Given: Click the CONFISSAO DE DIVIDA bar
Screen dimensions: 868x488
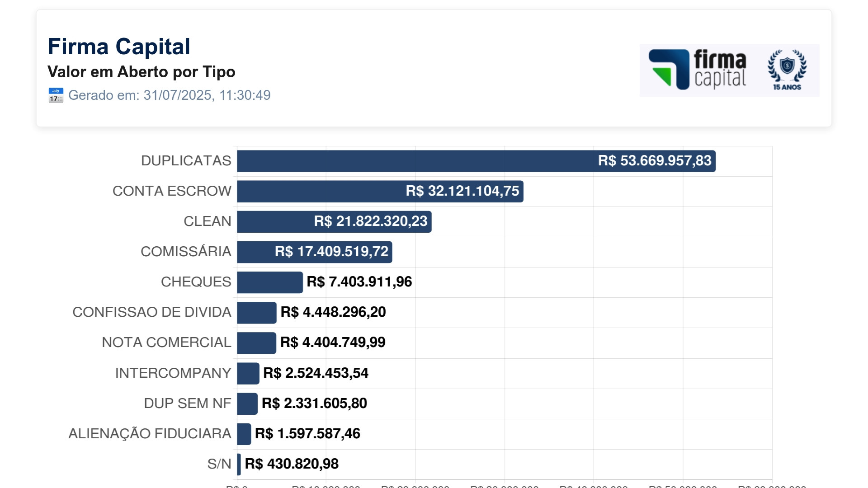Looking at the screenshot, I should click(x=256, y=313).
